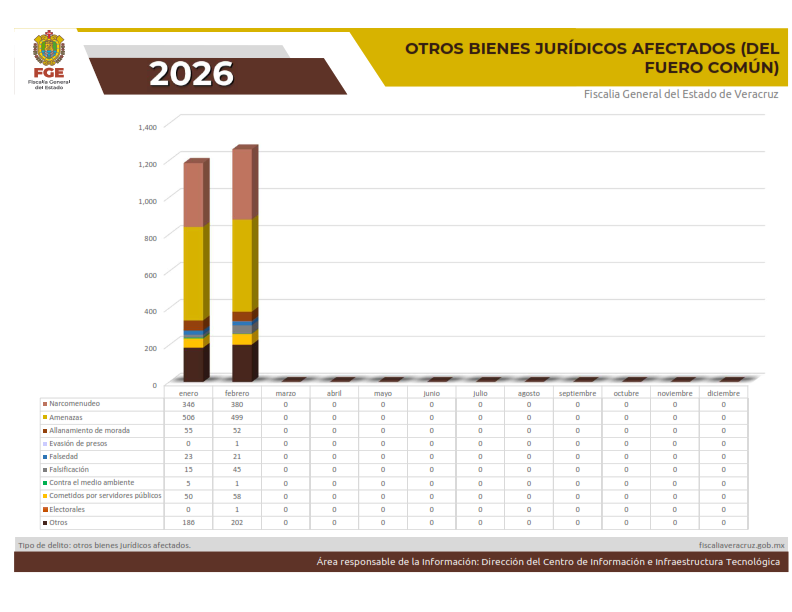The width and height of the screenshot is (792, 612).
Task: Select the table cell showing 380
Action: (x=237, y=404)
